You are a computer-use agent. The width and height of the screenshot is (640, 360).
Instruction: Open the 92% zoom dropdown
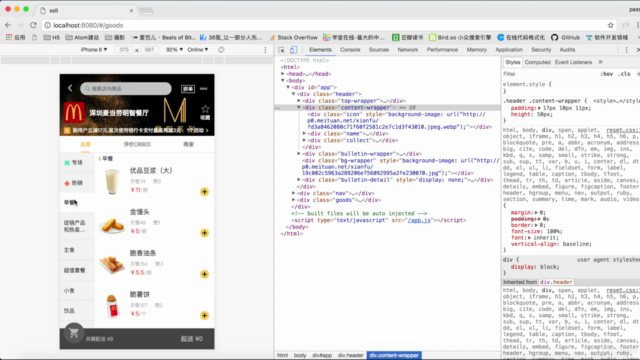[x=174, y=50]
